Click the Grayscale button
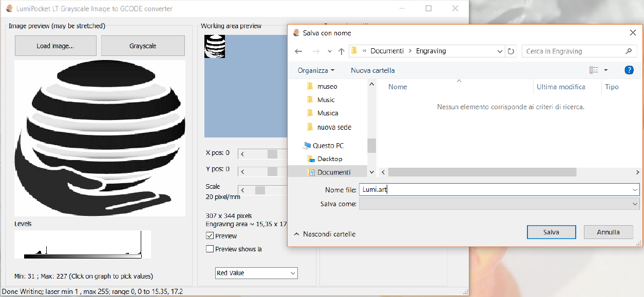 pos(143,46)
